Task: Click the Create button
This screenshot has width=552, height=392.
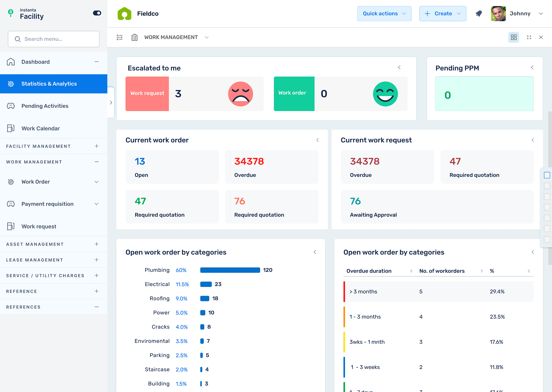Action: click(x=443, y=13)
